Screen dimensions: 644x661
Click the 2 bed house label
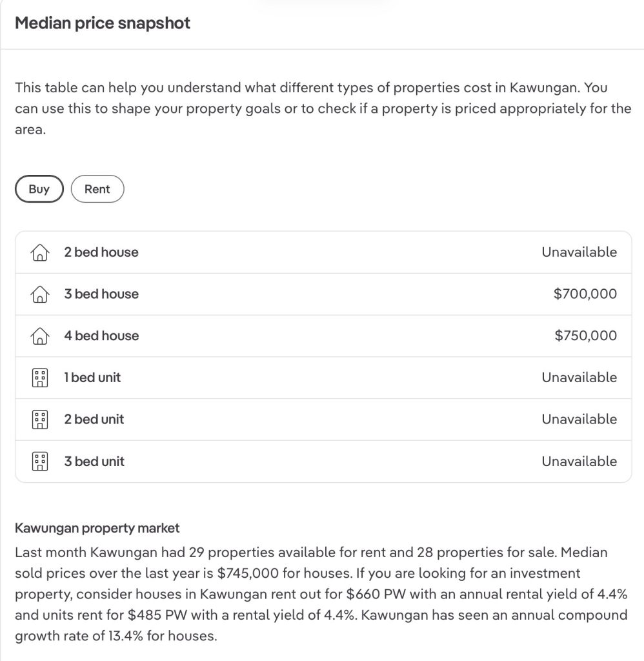(x=101, y=252)
